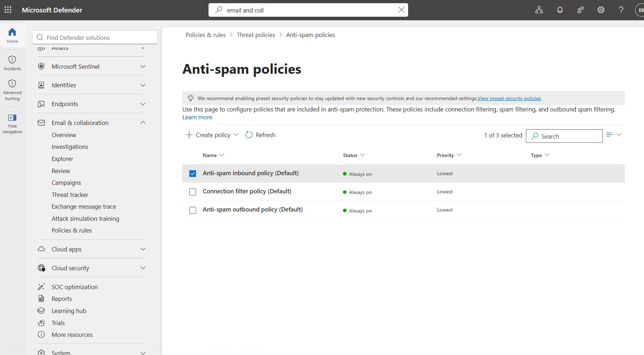
Task: Click Hide navigation icon
Action: [12, 118]
